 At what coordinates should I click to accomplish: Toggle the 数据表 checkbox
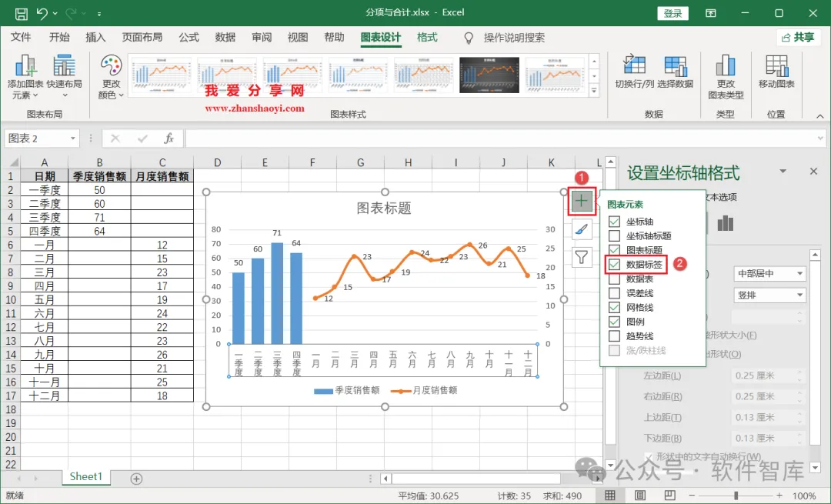pos(614,279)
